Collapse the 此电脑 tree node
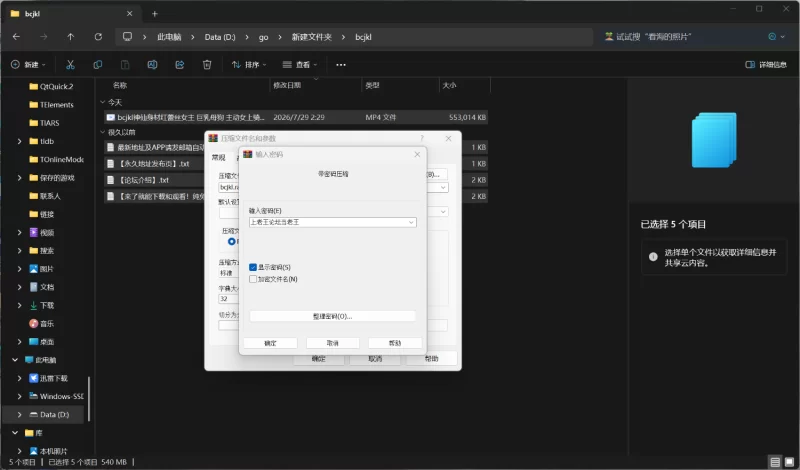 (15, 360)
